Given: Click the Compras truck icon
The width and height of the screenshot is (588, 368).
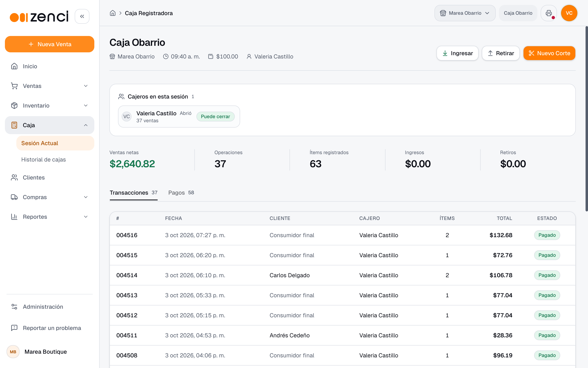Looking at the screenshot, I should 14,197.
